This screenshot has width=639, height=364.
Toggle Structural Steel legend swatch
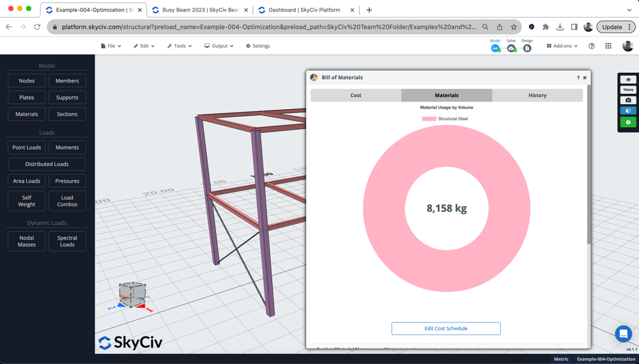(x=429, y=119)
